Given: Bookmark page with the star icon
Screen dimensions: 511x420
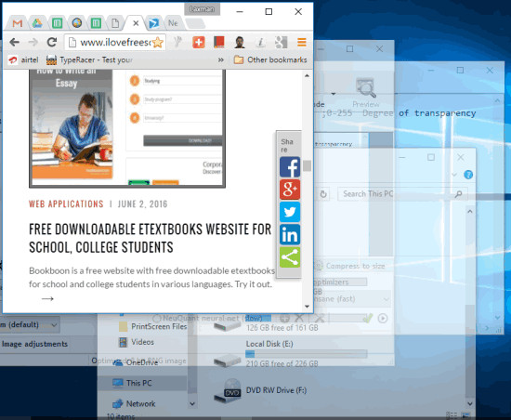Looking at the screenshot, I should 158,42.
